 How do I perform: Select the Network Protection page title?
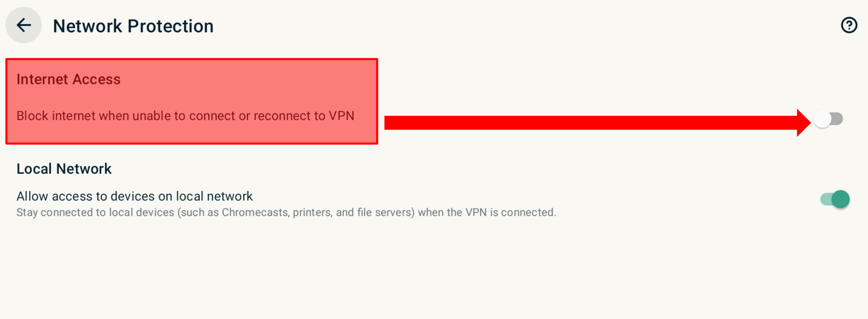point(133,26)
